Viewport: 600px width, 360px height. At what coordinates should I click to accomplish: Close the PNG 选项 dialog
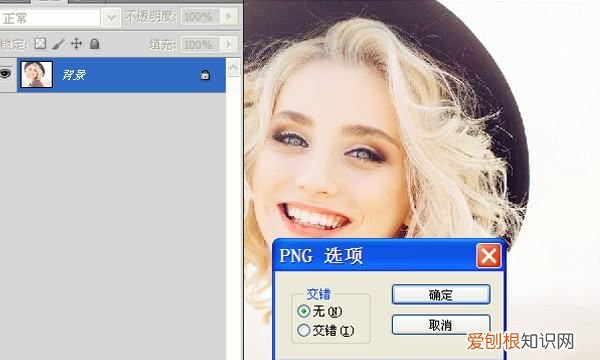(x=489, y=256)
